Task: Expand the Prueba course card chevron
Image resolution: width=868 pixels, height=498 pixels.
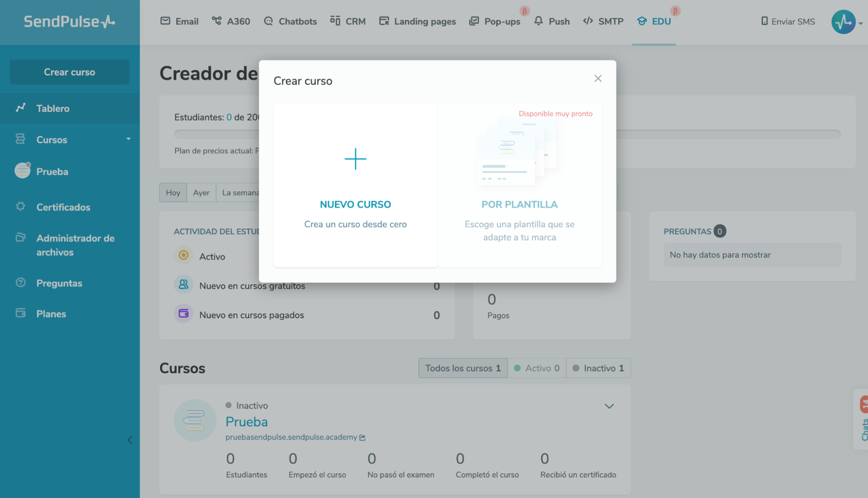Action: click(609, 406)
